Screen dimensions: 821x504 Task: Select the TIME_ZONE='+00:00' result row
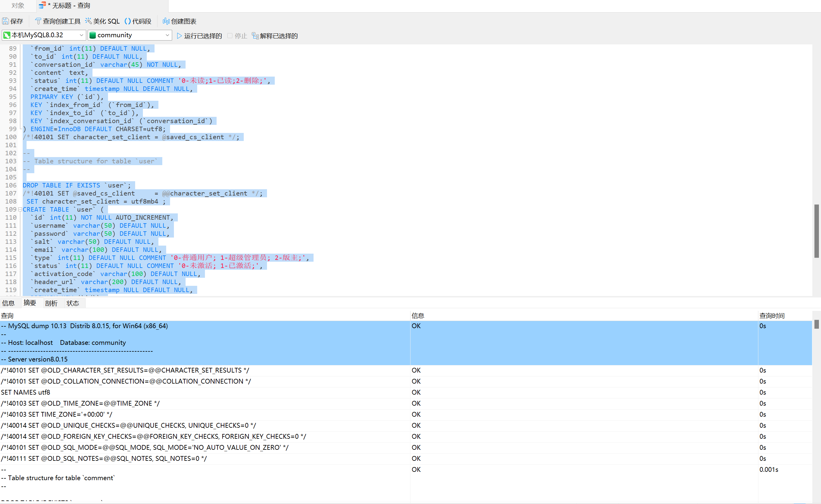click(406, 414)
